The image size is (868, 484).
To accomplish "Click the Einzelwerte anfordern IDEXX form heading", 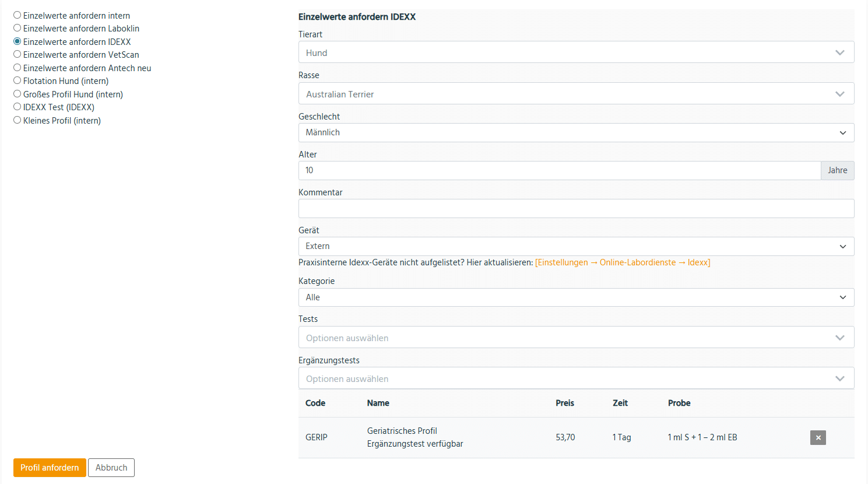I will click(x=357, y=17).
